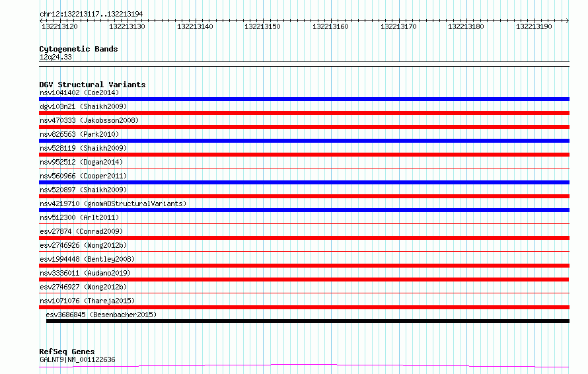Select nsv512300 (Arlt2011) label
Viewport: 588px width, 374px height.
tap(79, 217)
